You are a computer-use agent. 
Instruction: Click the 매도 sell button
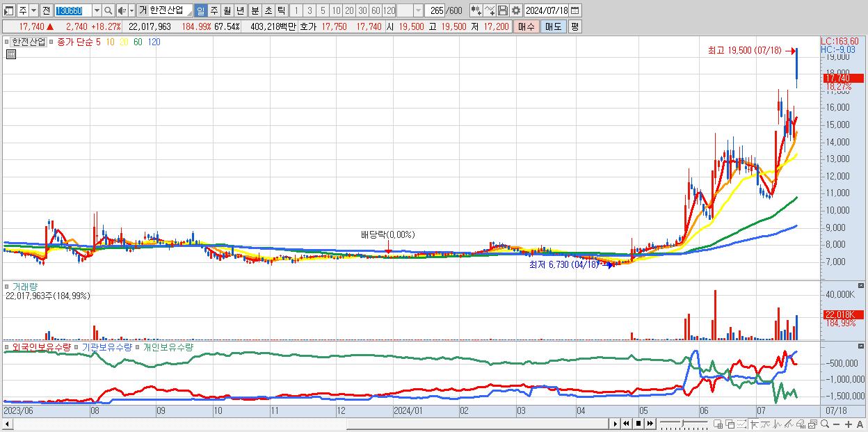553,26
